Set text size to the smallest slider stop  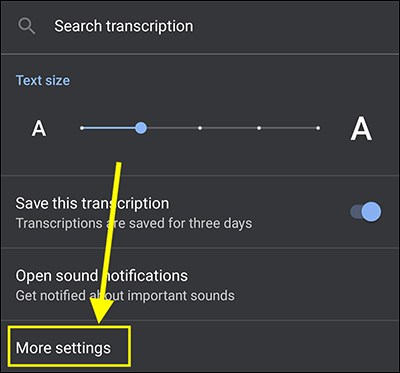(82, 128)
